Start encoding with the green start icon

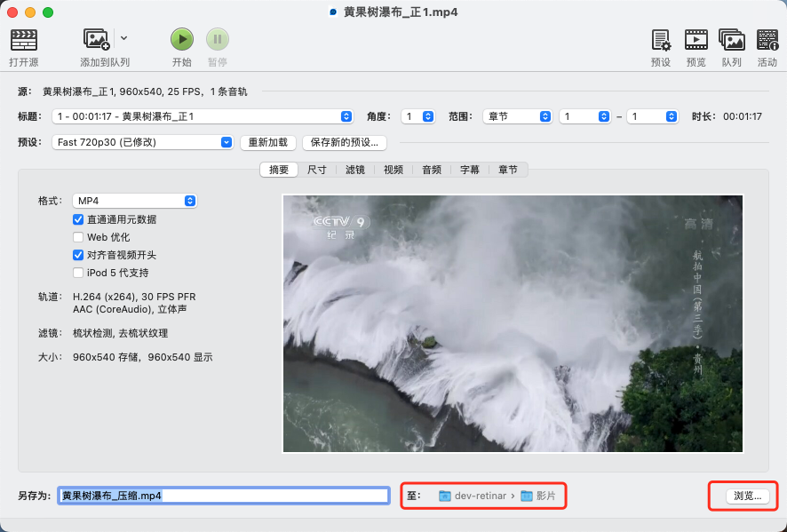181,39
